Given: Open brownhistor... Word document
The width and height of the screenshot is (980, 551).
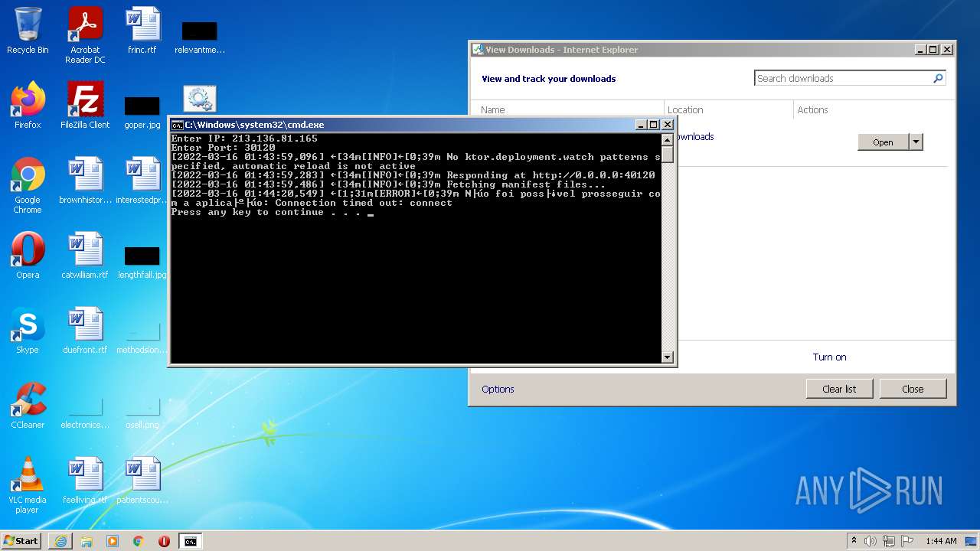Looking at the screenshot, I should click(85, 181).
